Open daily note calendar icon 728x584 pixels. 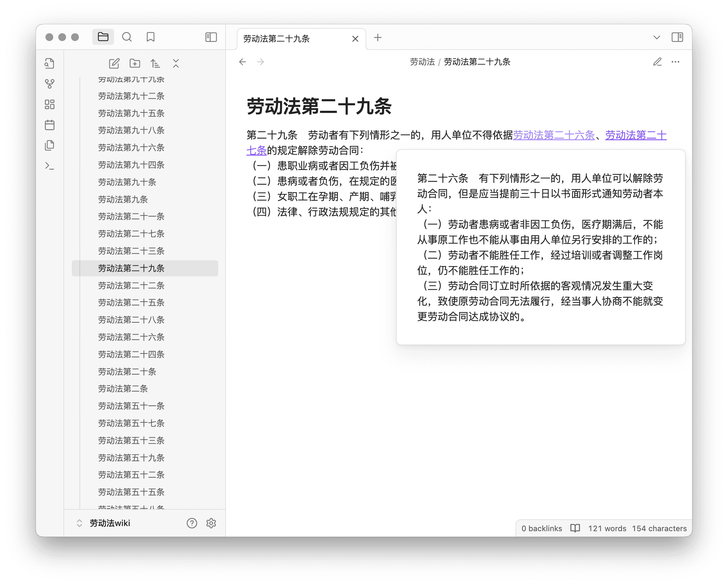pos(50,125)
